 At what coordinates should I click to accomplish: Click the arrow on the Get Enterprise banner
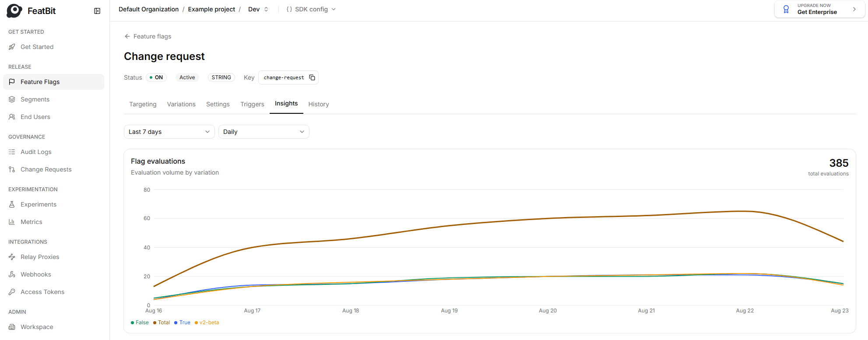[x=854, y=9]
